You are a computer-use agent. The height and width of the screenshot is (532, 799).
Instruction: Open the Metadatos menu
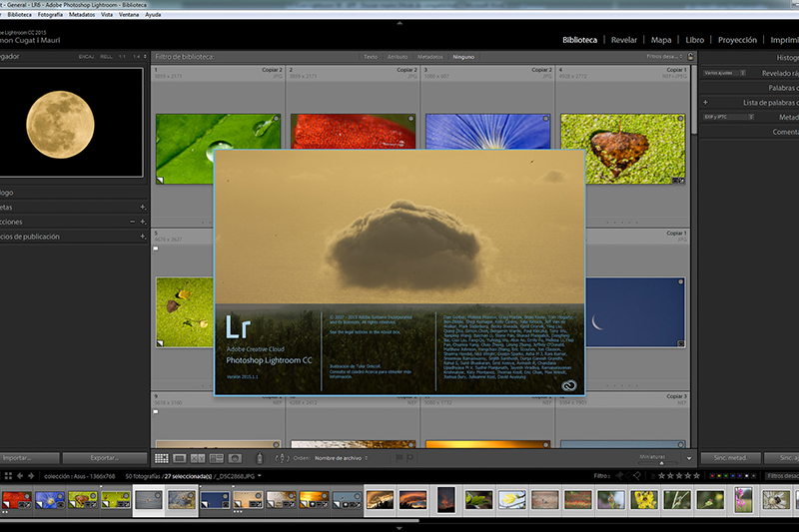pos(82,15)
